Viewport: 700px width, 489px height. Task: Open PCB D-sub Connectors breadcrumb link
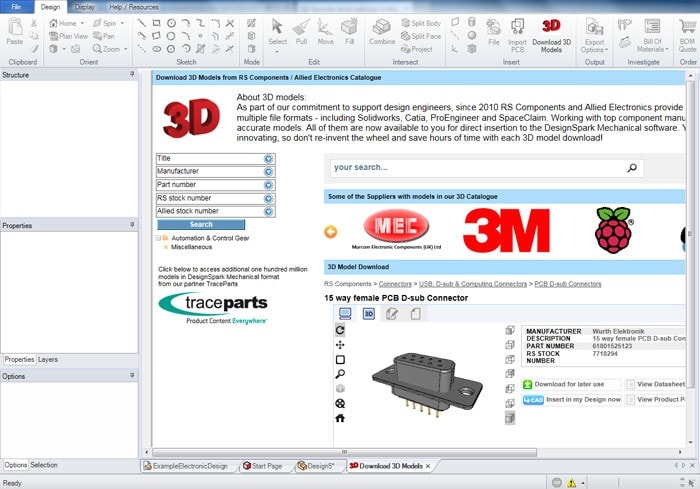point(568,284)
